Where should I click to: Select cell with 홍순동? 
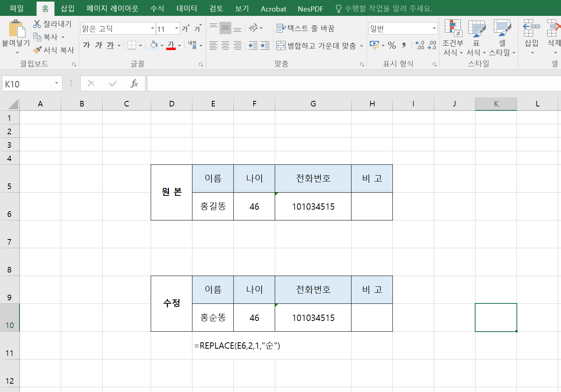pyautogui.click(x=213, y=318)
